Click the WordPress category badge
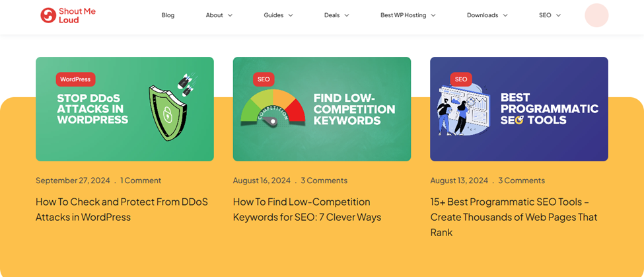644x277 pixels. point(75,79)
